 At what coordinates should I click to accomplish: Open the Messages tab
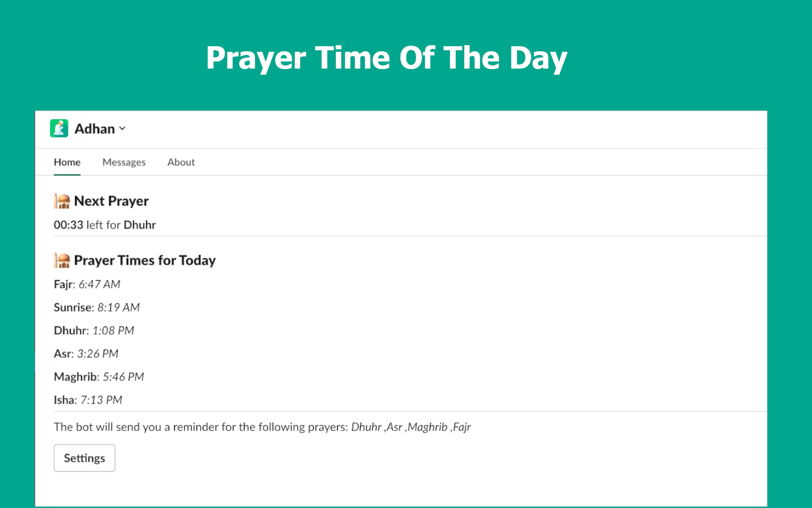click(124, 162)
